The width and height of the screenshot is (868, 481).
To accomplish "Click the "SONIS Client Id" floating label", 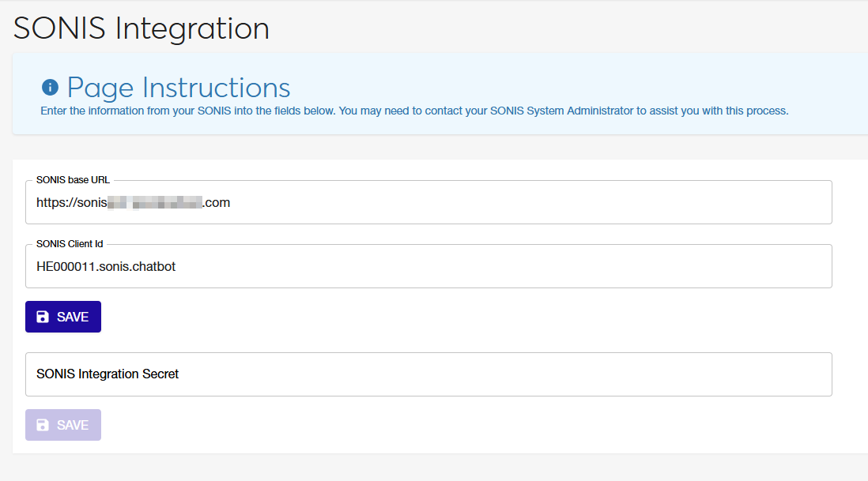I will pos(70,244).
